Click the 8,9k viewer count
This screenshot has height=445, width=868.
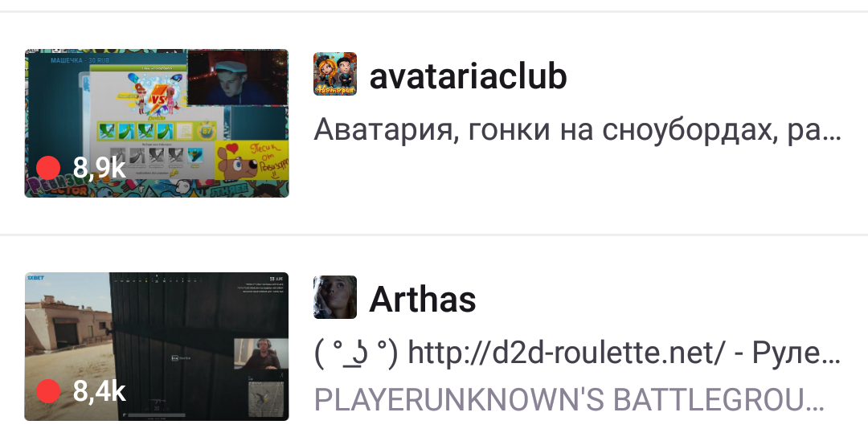pos(100,168)
